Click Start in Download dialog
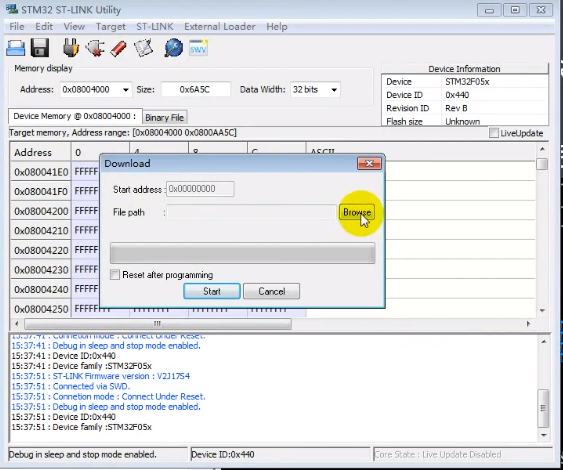 [x=212, y=291]
